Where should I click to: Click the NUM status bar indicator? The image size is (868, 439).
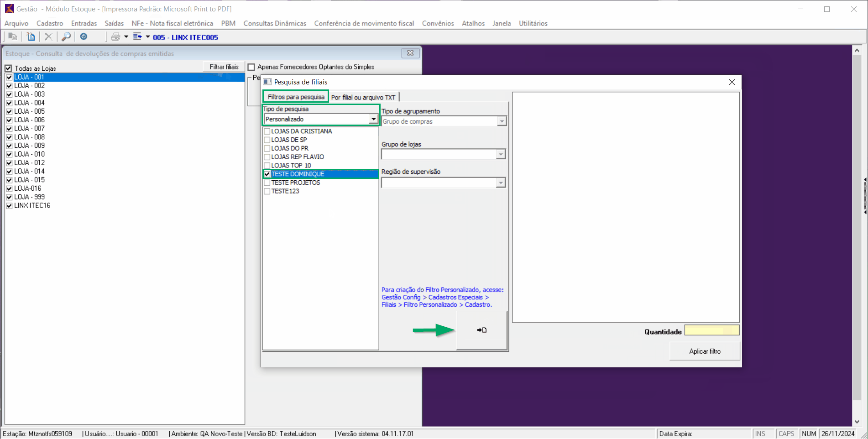pos(809,434)
